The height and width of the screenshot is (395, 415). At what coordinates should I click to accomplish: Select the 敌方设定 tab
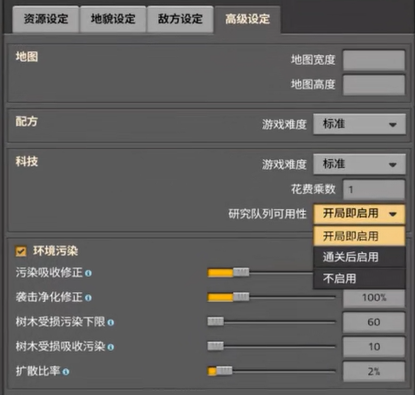pos(180,19)
